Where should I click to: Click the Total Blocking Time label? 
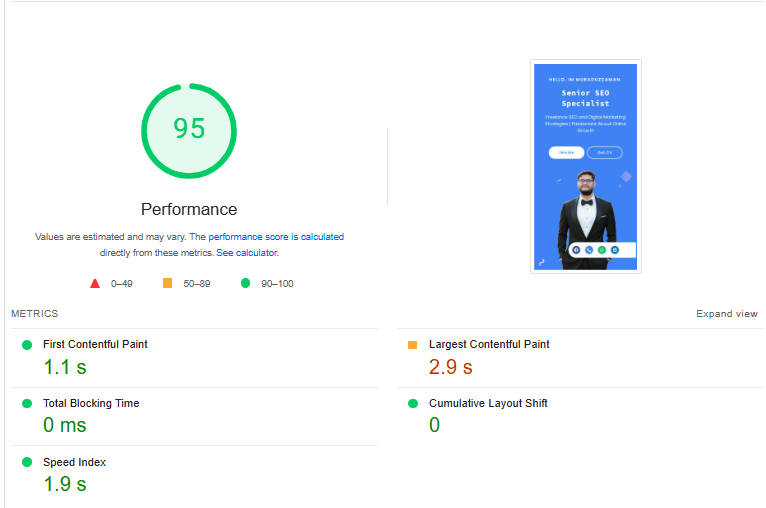91,404
